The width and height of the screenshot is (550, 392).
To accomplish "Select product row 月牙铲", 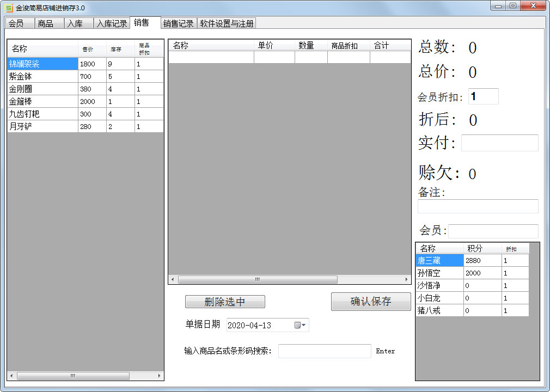I will point(85,126).
